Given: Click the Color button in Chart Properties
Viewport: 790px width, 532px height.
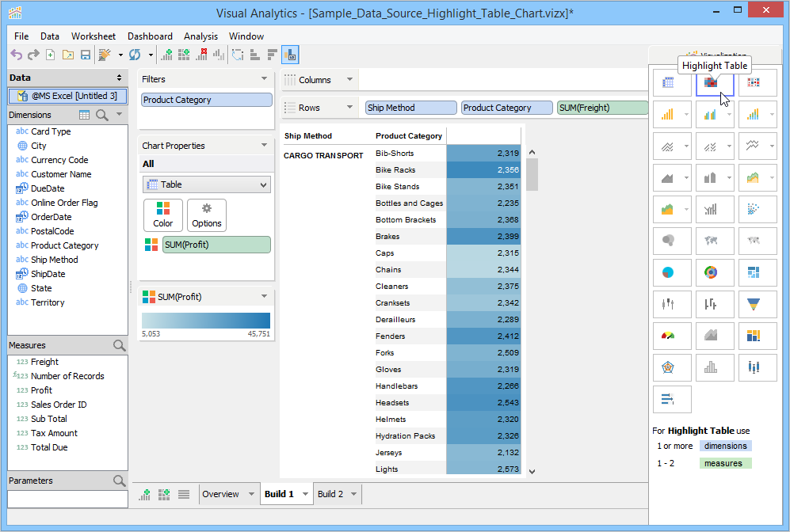Looking at the screenshot, I should (163, 215).
